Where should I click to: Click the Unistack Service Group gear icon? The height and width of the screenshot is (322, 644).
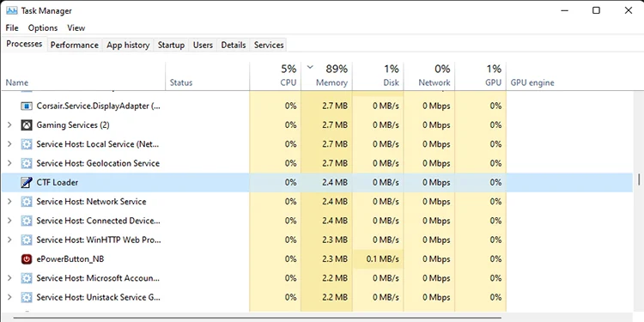27,297
